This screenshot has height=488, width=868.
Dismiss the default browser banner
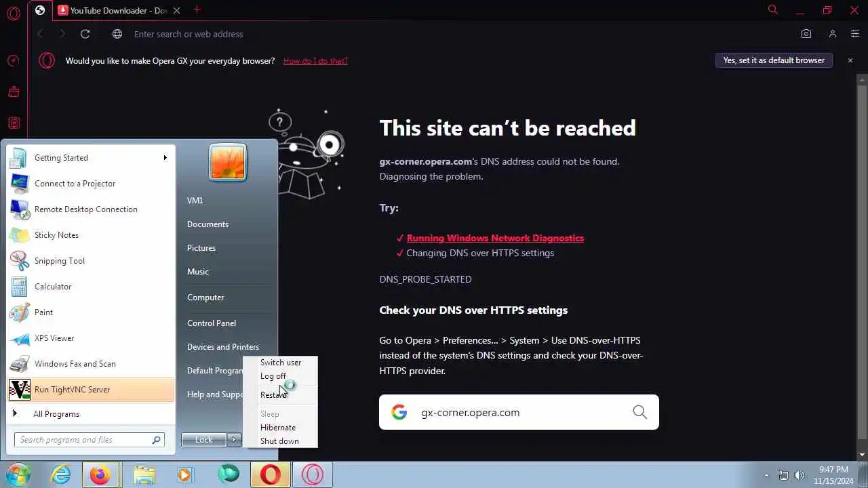coord(850,60)
